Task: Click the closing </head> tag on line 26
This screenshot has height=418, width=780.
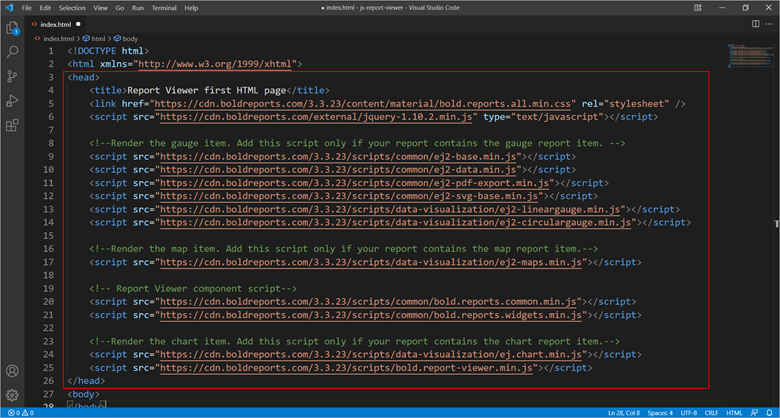Action: [86, 381]
